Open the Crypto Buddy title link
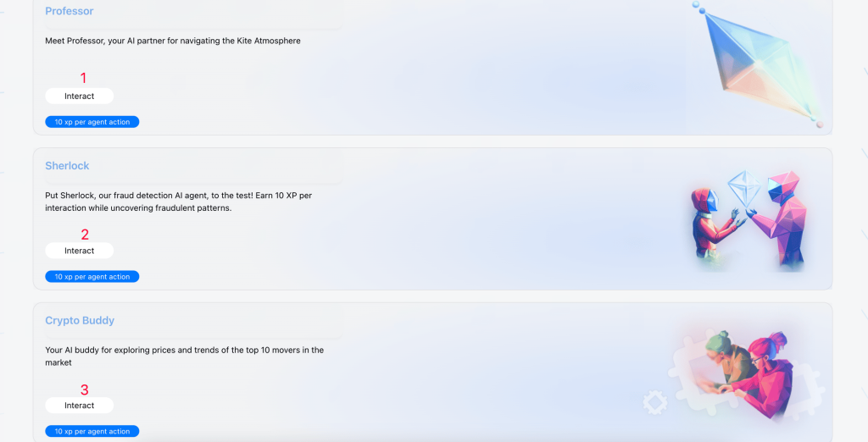868x442 pixels. tap(80, 320)
